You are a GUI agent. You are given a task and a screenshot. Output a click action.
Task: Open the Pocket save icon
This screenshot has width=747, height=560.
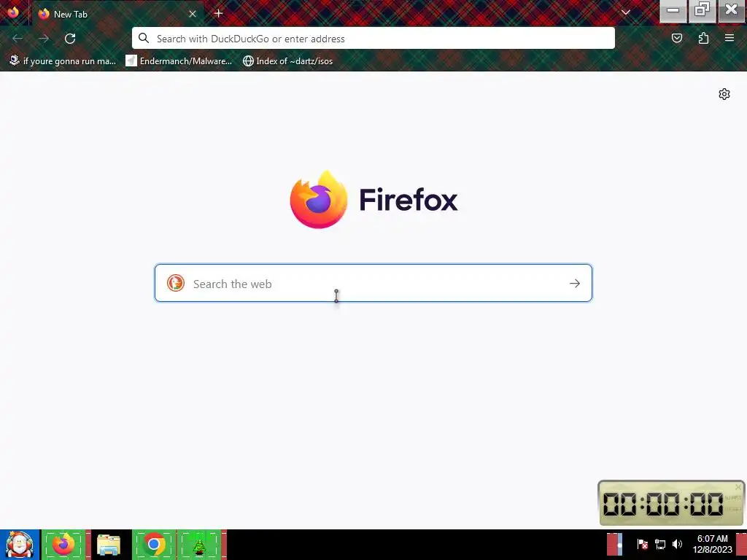pyautogui.click(x=676, y=38)
